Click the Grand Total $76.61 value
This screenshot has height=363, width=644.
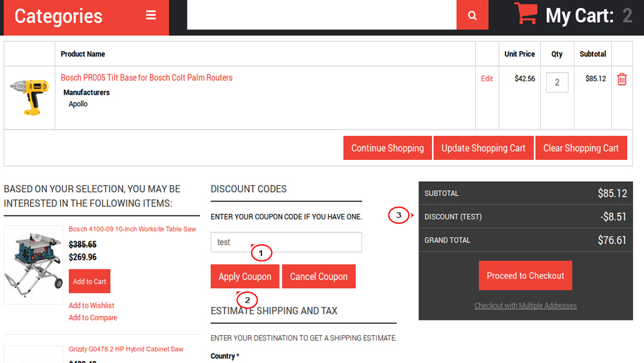pos(612,240)
